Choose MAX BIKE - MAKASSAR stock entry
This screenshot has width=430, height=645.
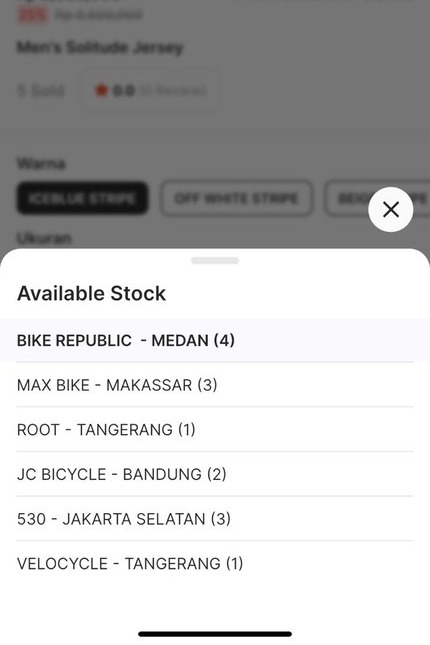(x=215, y=385)
